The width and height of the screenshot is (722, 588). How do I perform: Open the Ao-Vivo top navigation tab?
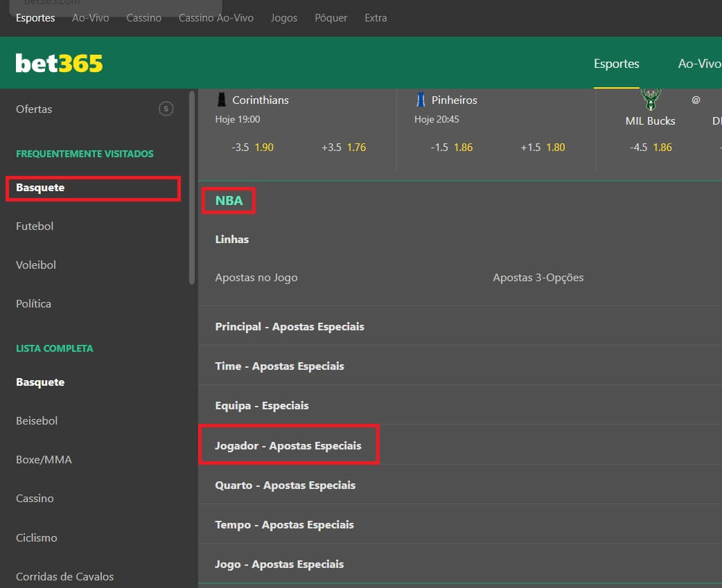click(90, 18)
